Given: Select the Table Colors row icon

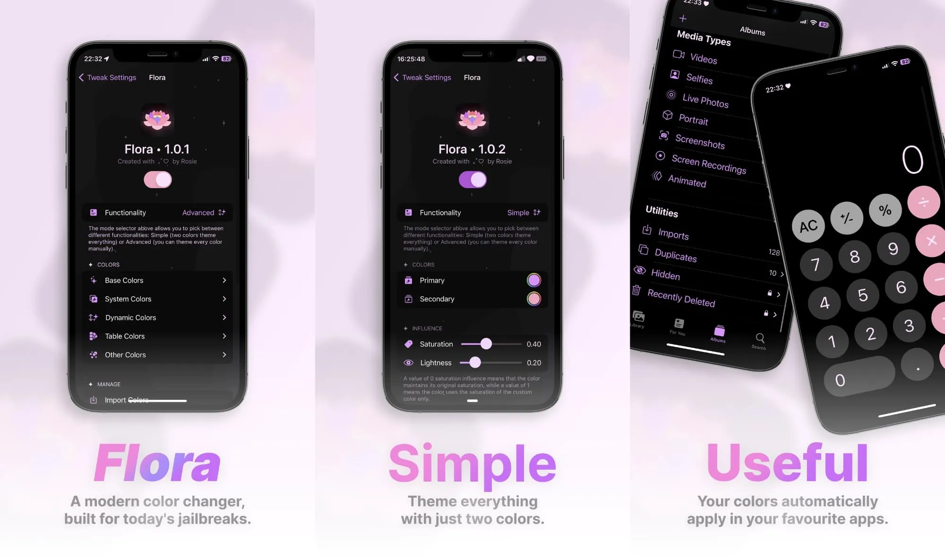Looking at the screenshot, I should (x=93, y=336).
